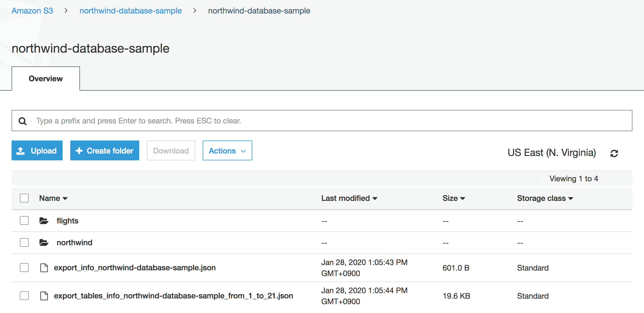Click the northwind folder icon

[x=44, y=242]
